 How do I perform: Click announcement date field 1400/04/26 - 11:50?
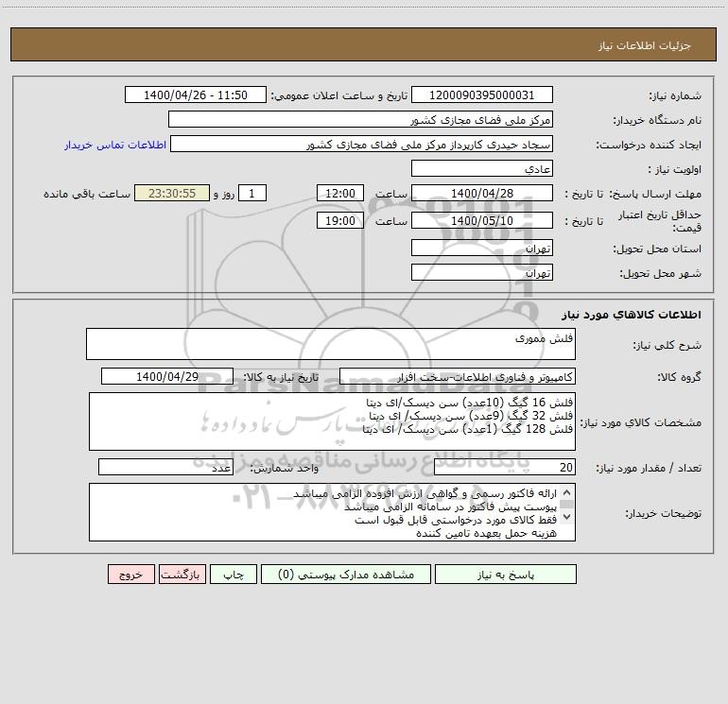[x=196, y=94]
